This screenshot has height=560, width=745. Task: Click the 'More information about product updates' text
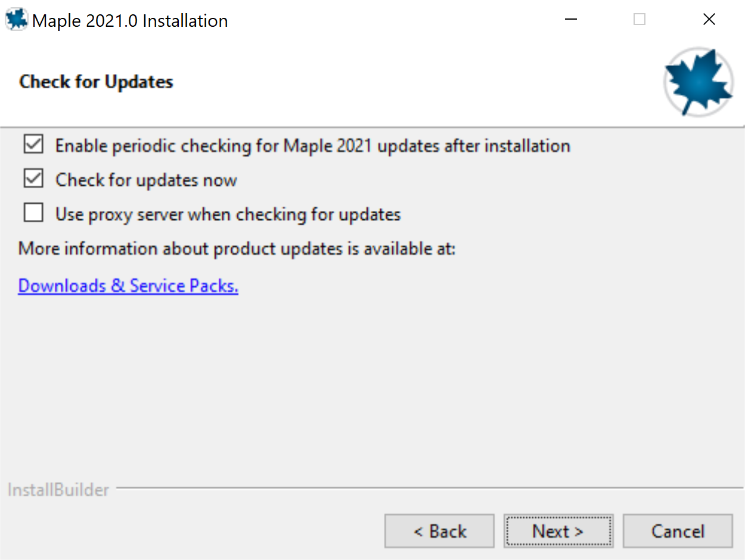click(x=237, y=248)
